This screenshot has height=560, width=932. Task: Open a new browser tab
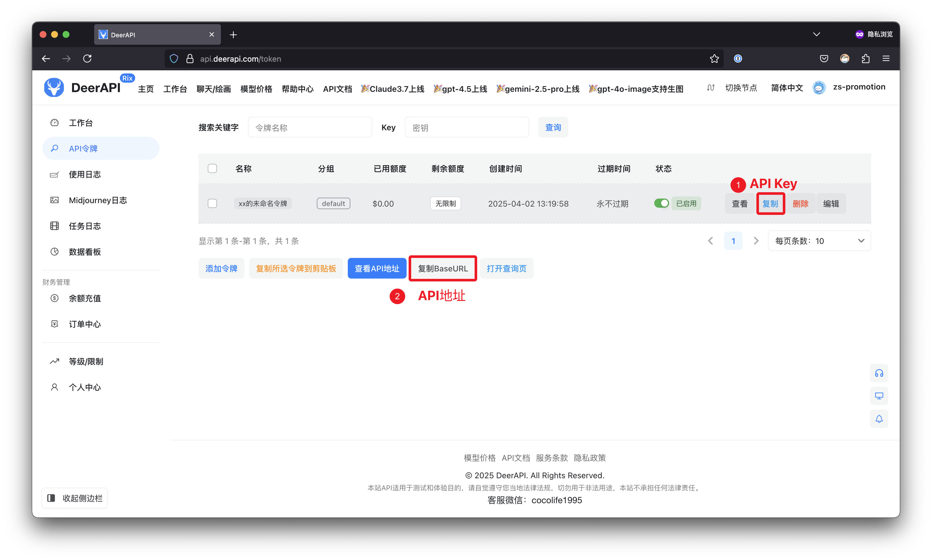coord(233,35)
